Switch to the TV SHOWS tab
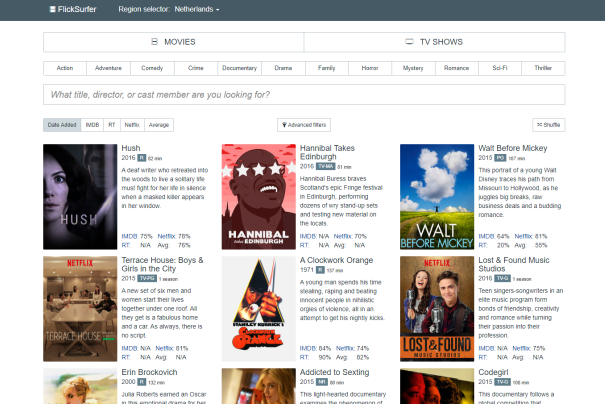Viewport: 605px width, 404px height. point(434,42)
